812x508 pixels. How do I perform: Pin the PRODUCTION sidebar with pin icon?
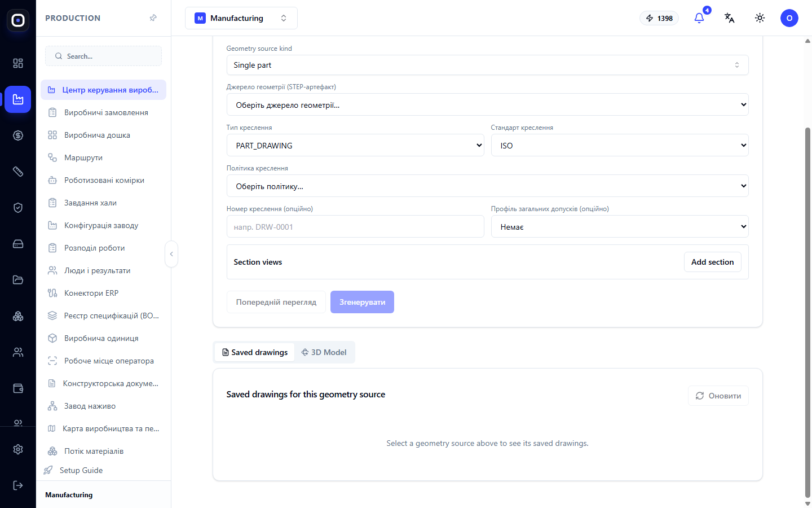[x=153, y=18]
